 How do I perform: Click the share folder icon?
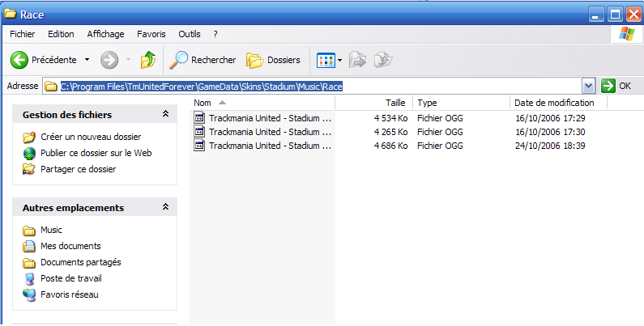click(x=29, y=169)
